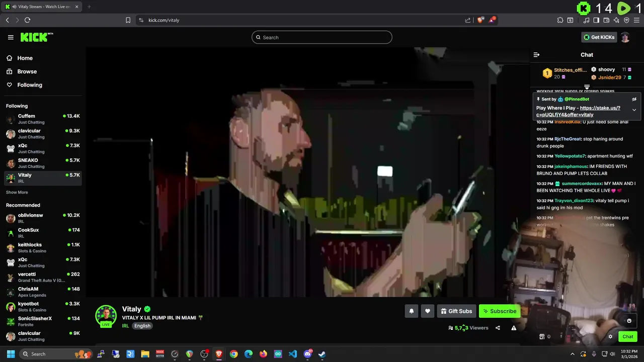Open the Kick hamburger menu
This screenshot has height=362, width=644.
(x=11, y=37)
